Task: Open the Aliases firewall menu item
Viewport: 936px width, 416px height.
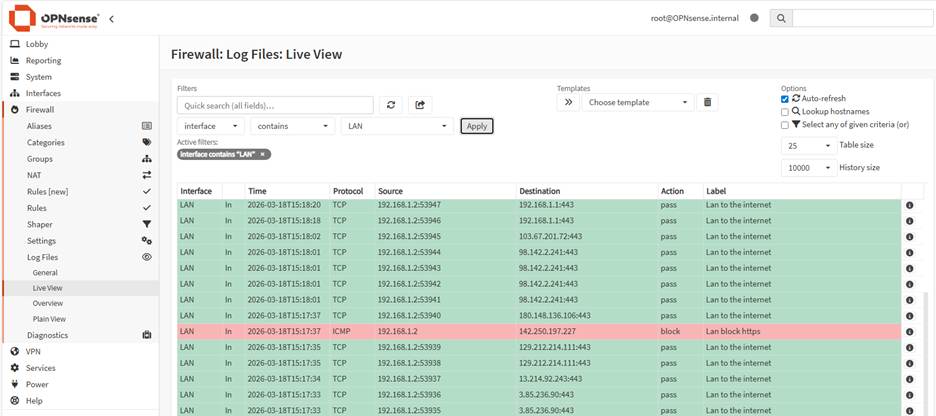Action: click(40, 126)
